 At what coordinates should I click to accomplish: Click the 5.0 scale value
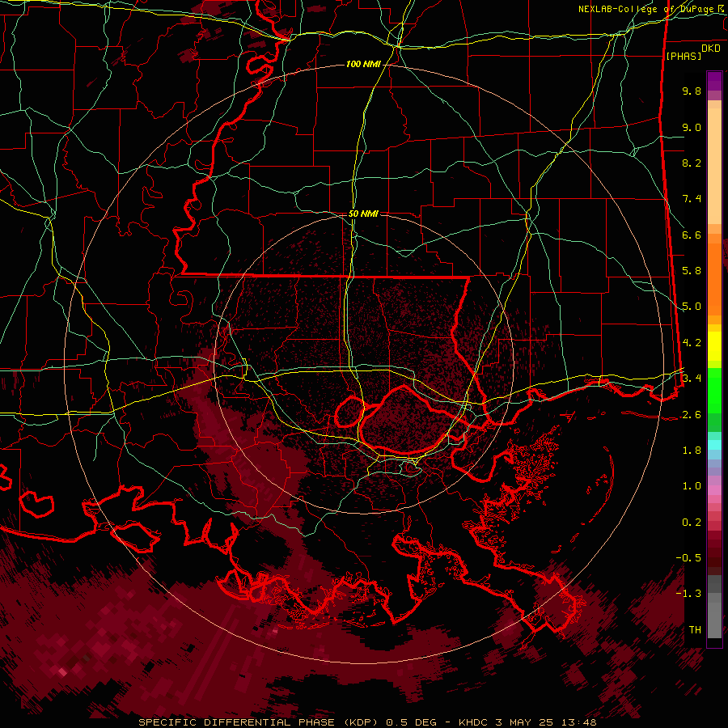(692, 307)
